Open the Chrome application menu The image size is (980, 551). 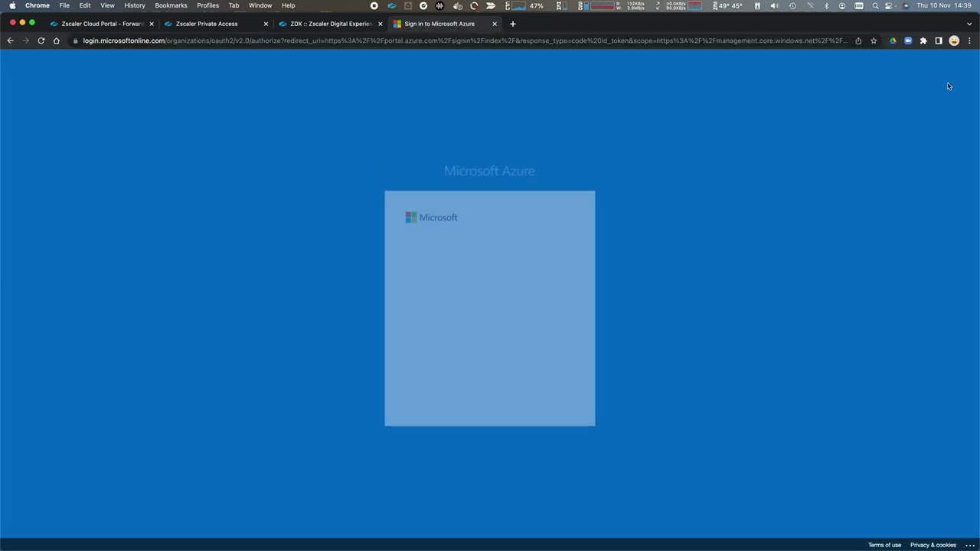[x=38, y=5]
